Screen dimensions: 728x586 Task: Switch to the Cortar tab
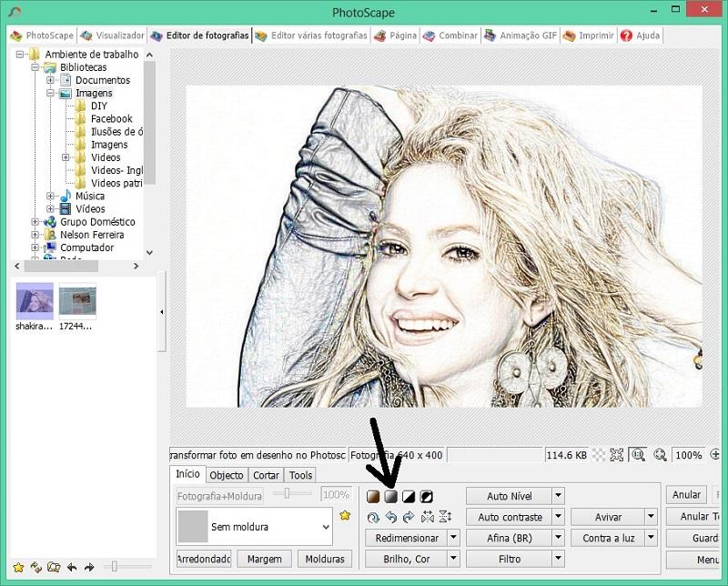click(x=266, y=475)
